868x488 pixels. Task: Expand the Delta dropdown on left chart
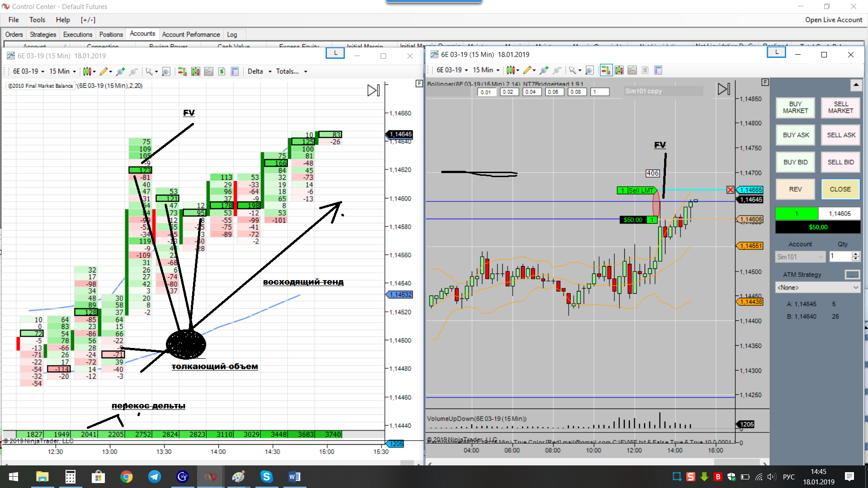[270, 71]
